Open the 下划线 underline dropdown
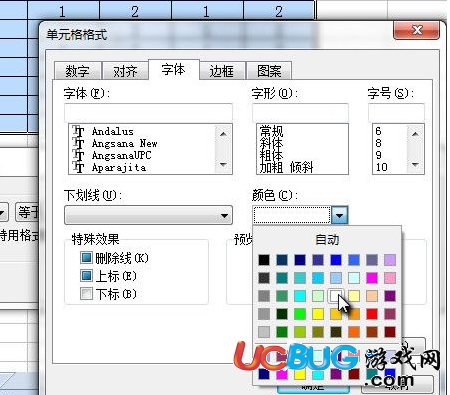This screenshot has height=395, width=450. click(148, 215)
